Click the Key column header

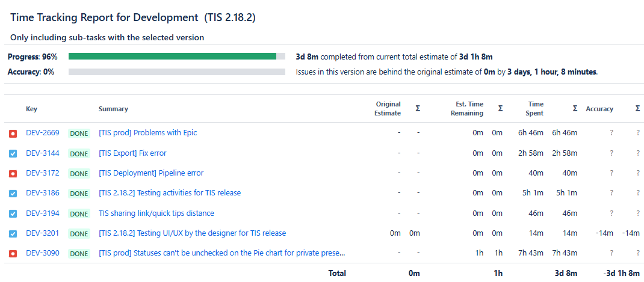[31, 109]
